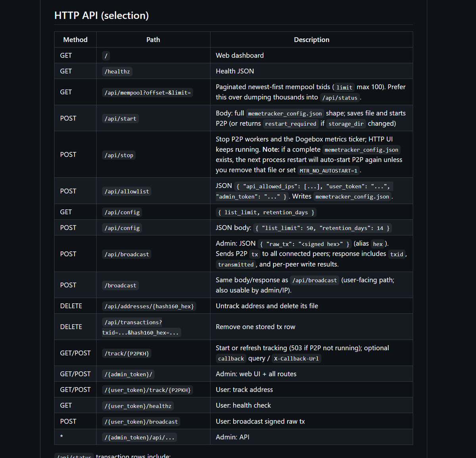Select the '/api/stop' path code
This screenshot has width=476, height=458.
(x=119, y=155)
